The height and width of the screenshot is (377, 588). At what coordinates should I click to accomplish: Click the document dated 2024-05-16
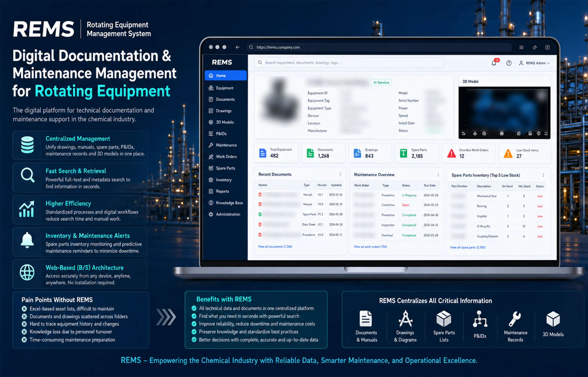[300, 195]
